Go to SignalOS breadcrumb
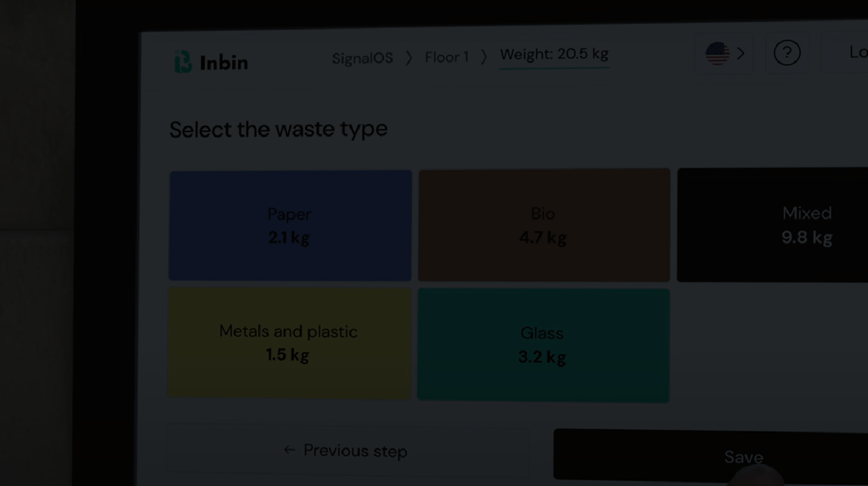868x486 pixels. click(362, 58)
